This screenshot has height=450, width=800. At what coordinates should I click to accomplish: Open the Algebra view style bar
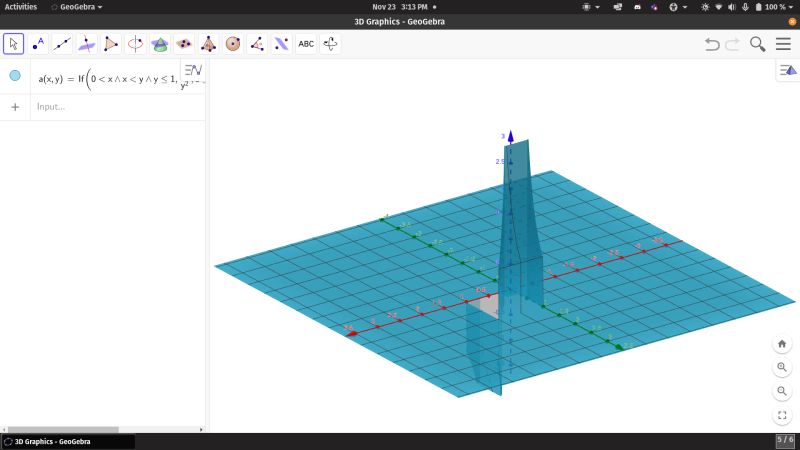point(193,69)
